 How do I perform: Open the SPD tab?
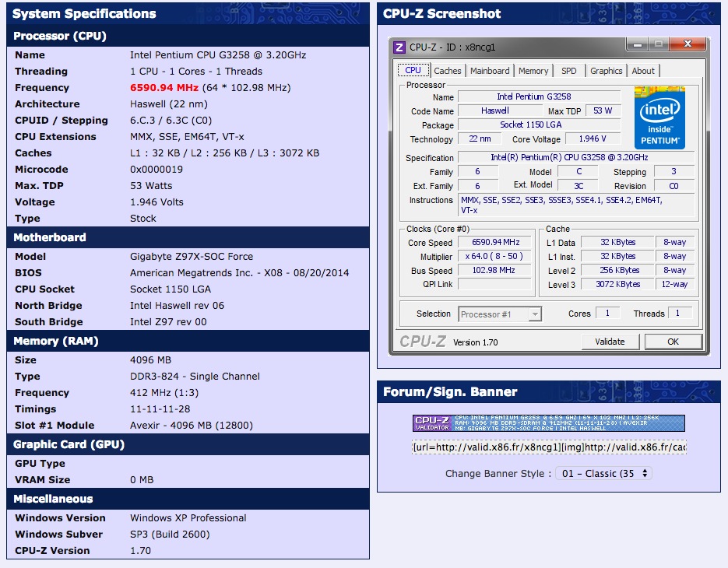[x=568, y=71]
